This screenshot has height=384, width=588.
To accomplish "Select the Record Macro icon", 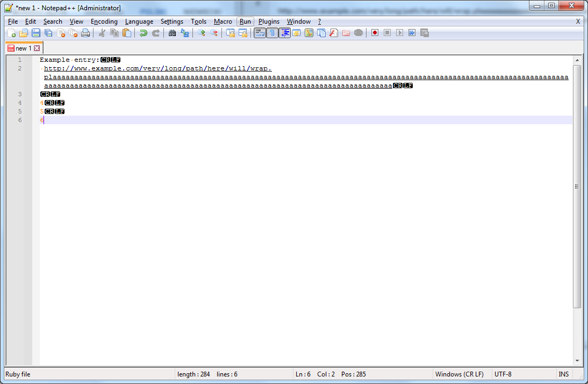I will click(x=375, y=33).
